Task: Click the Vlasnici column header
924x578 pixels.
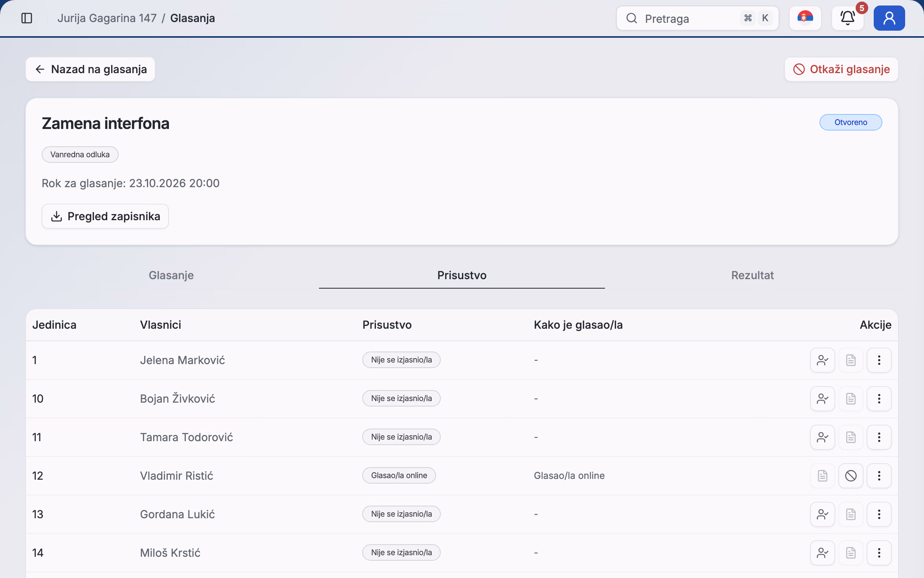Action: tap(161, 325)
